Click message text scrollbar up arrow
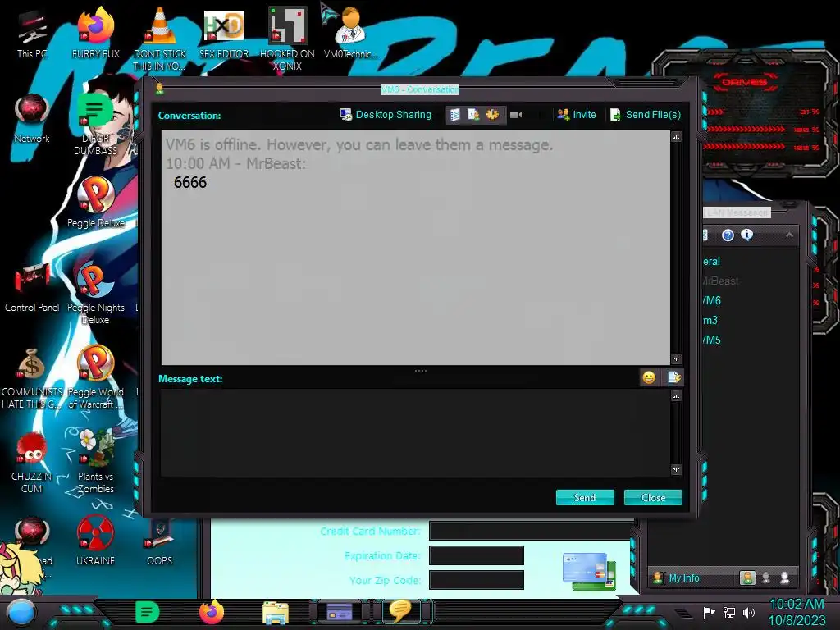Image resolution: width=840 pixels, height=630 pixels. pyautogui.click(x=677, y=396)
